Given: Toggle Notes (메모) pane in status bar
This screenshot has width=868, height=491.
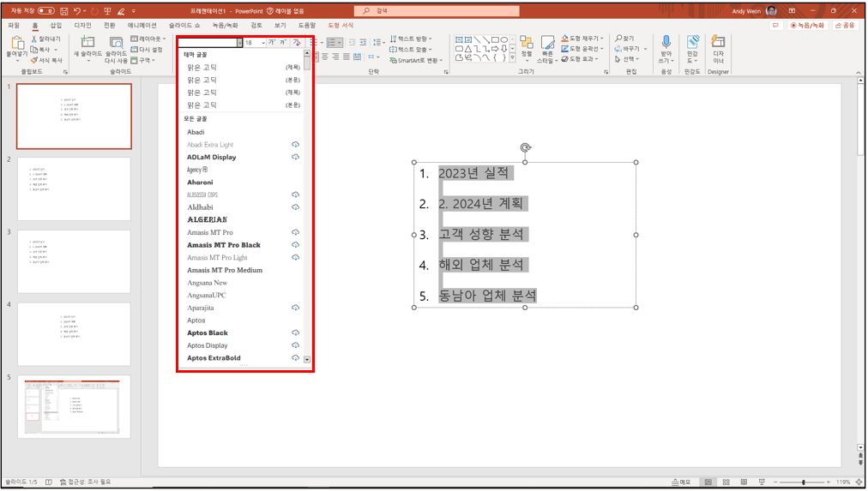Looking at the screenshot, I should click(x=681, y=482).
